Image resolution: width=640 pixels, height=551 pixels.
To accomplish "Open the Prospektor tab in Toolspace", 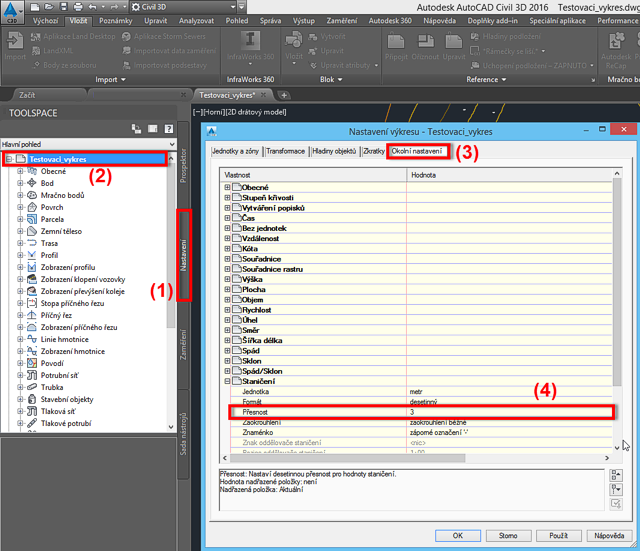I will pyautogui.click(x=184, y=165).
